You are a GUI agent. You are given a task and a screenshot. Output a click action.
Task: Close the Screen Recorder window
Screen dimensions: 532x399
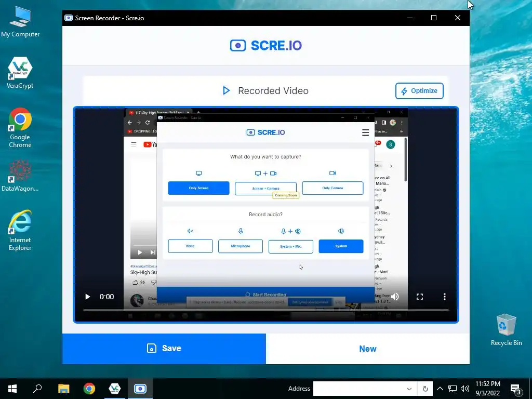tap(458, 18)
